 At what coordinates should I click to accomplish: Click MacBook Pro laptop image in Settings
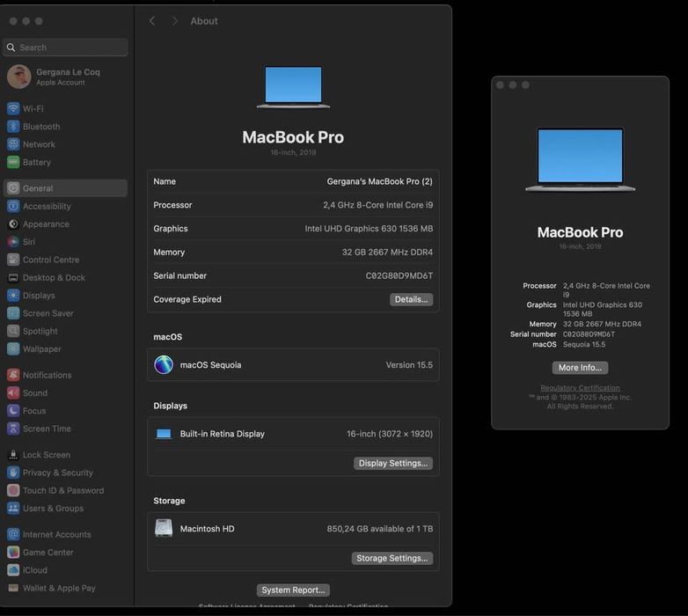click(293, 87)
